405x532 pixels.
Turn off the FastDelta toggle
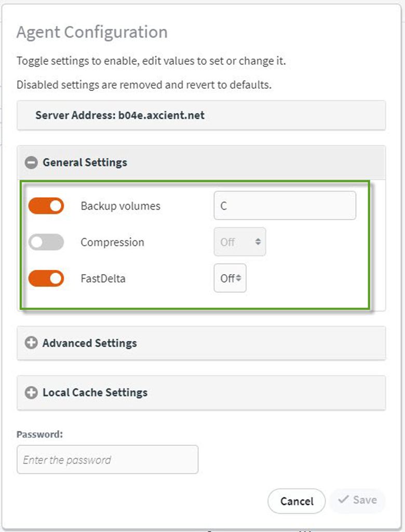46,278
